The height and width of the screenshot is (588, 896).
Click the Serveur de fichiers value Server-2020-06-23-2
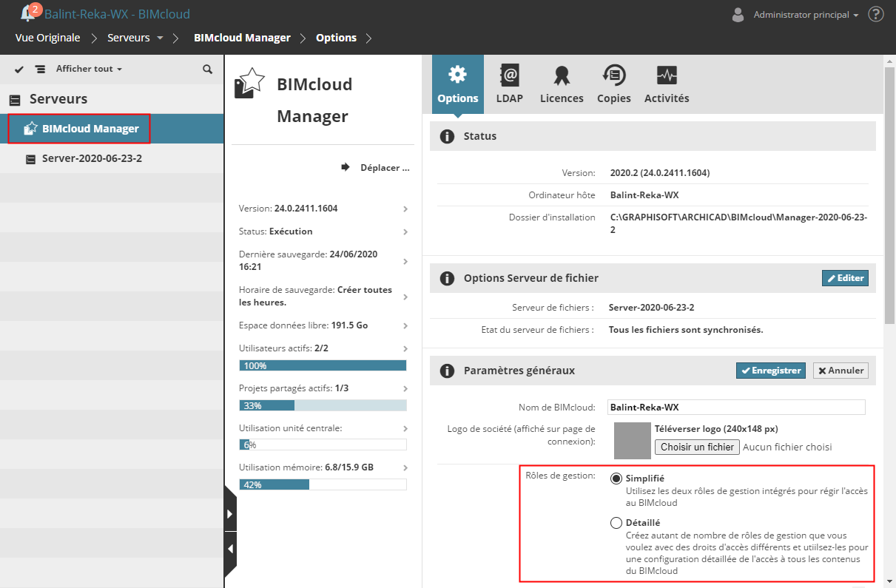pyautogui.click(x=651, y=308)
